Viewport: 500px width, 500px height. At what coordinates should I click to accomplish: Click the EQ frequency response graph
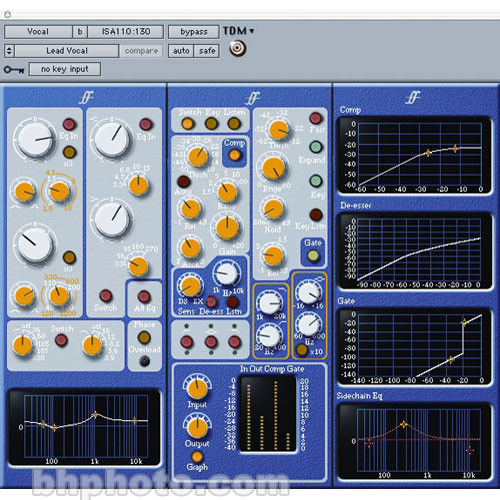pos(84,428)
